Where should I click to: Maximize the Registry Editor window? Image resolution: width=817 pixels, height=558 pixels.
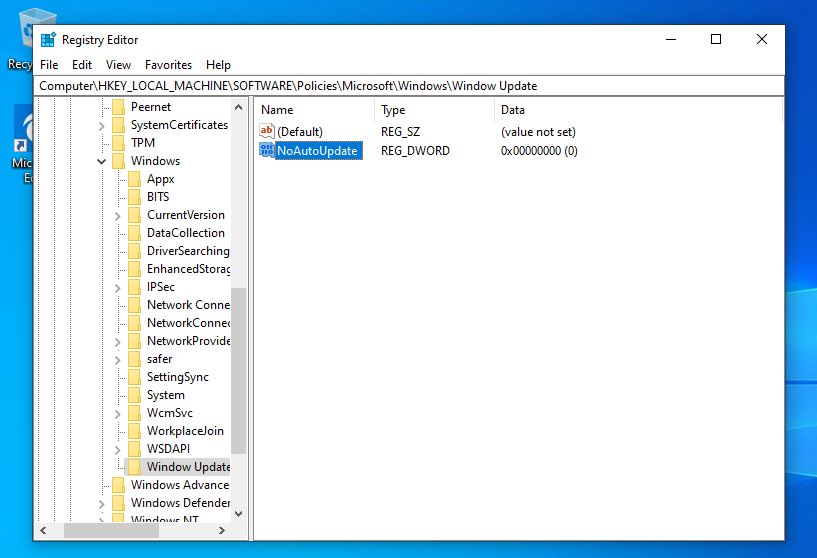(x=716, y=39)
